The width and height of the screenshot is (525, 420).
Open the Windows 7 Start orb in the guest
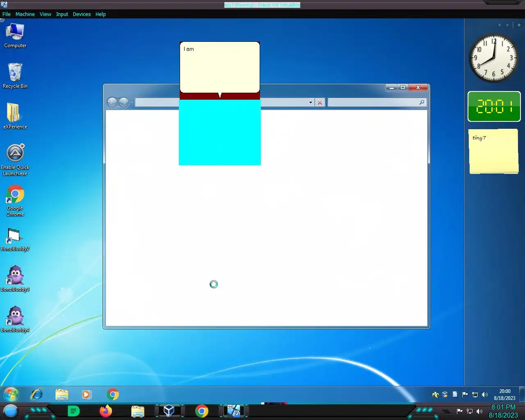[11, 395]
